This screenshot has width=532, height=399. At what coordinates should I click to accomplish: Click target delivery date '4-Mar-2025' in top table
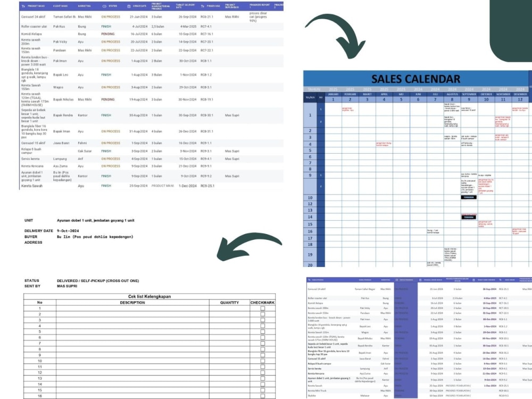[188, 27]
